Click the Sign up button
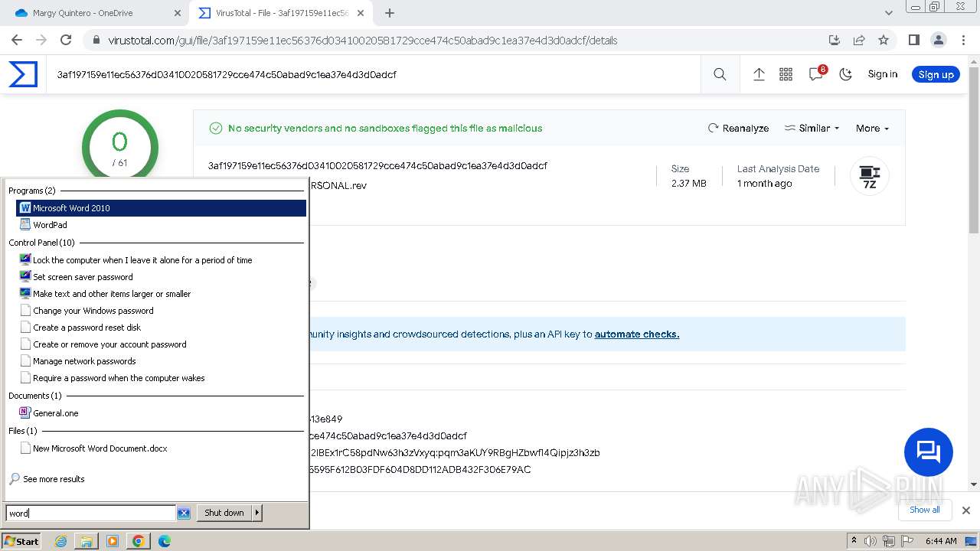 [936, 74]
